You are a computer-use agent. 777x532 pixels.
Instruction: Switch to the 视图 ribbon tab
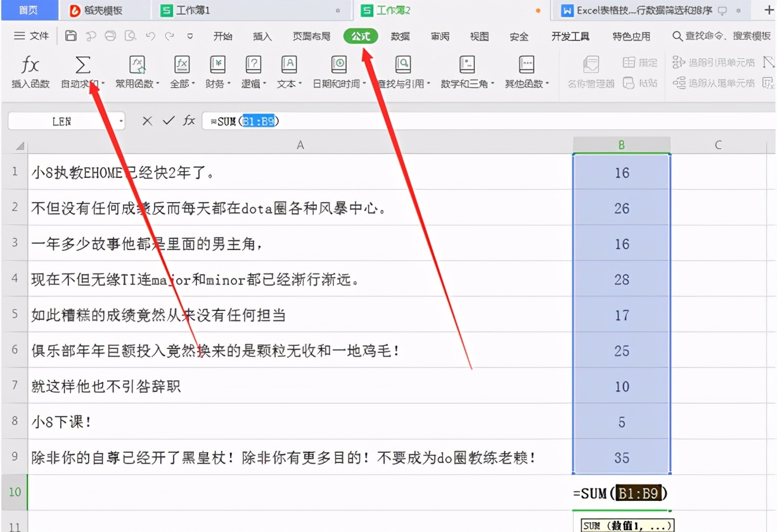(x=480, y=36)
